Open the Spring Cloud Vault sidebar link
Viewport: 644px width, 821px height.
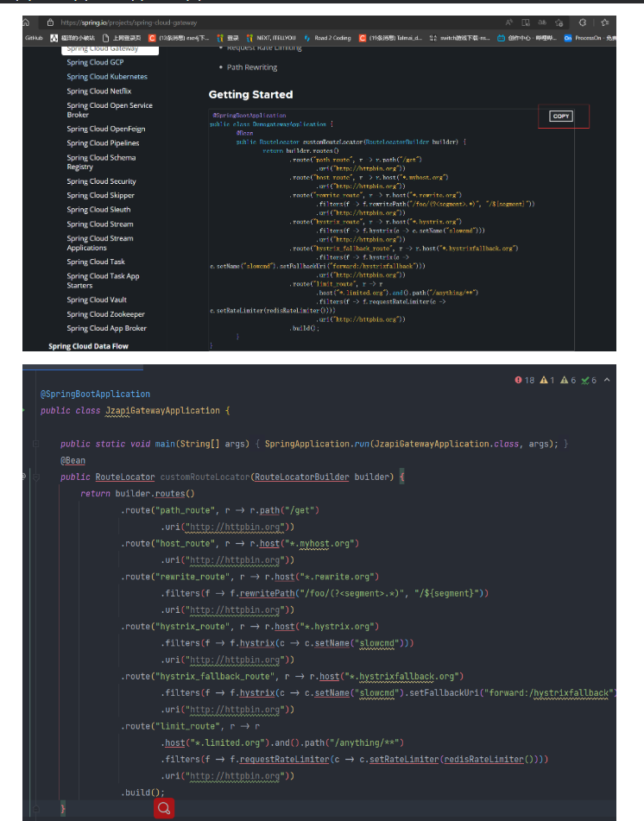point(97,300)
